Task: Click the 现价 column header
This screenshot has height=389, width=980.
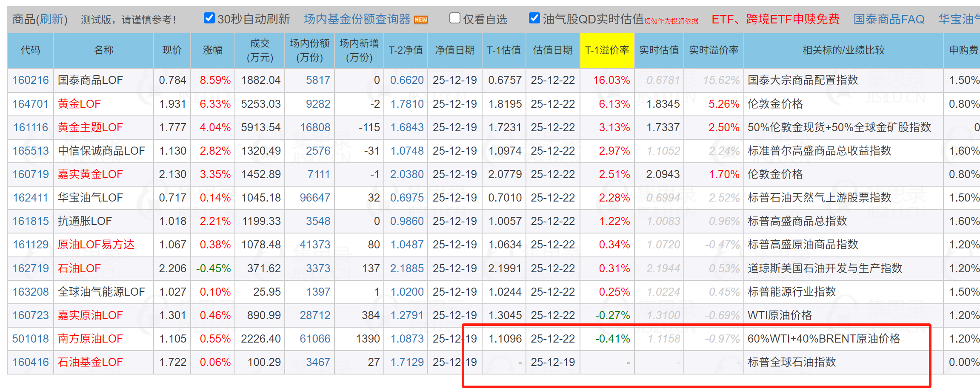Action: pos(172,50)
